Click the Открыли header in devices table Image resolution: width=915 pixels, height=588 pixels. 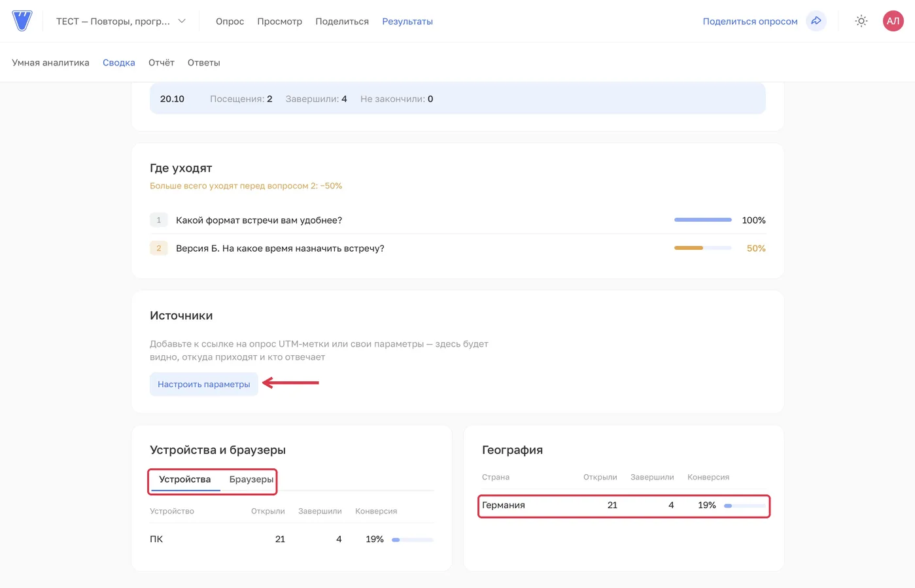click(268, 511)
